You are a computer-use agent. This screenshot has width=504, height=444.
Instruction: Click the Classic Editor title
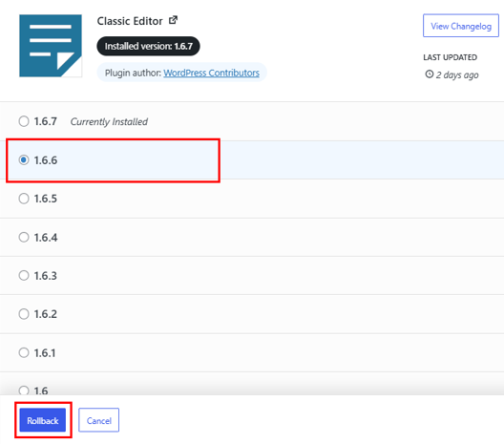pos(130,21)
